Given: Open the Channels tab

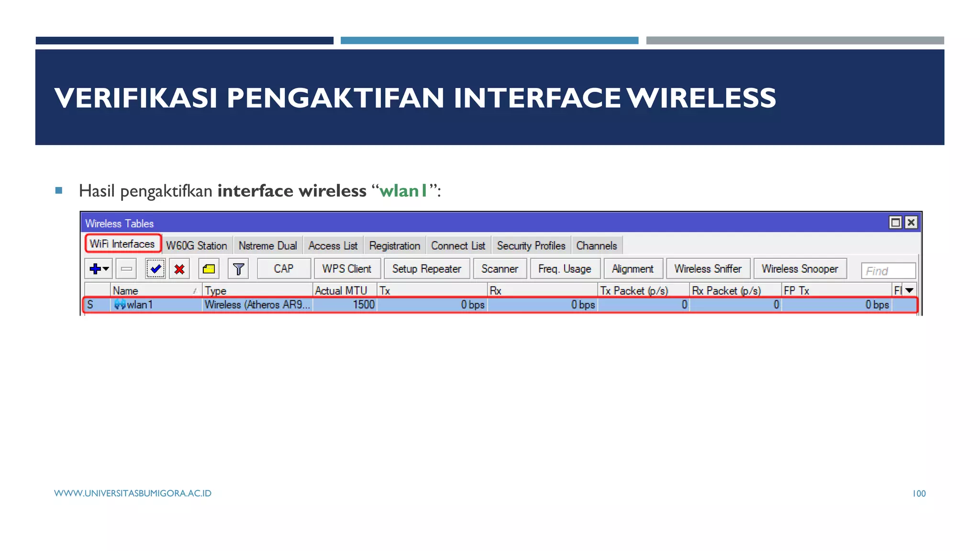Looking at the screenshot, I should (x=597, y=246).
